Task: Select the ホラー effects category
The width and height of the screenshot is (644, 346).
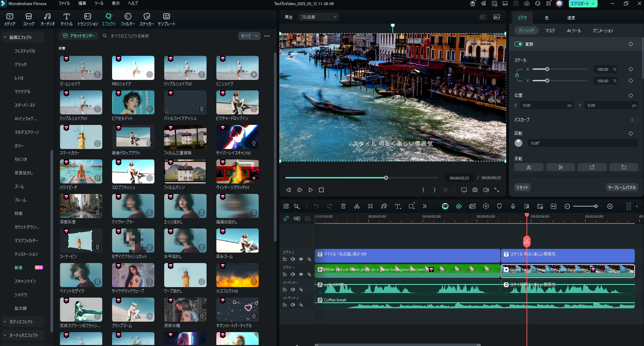Action: [x=19, y=146]
